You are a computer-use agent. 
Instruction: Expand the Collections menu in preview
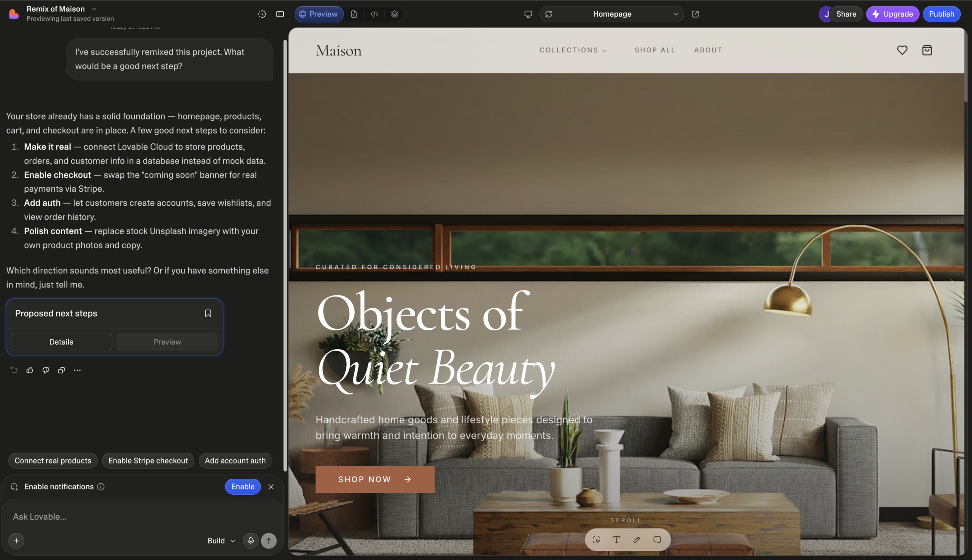(x=573, y=50)
